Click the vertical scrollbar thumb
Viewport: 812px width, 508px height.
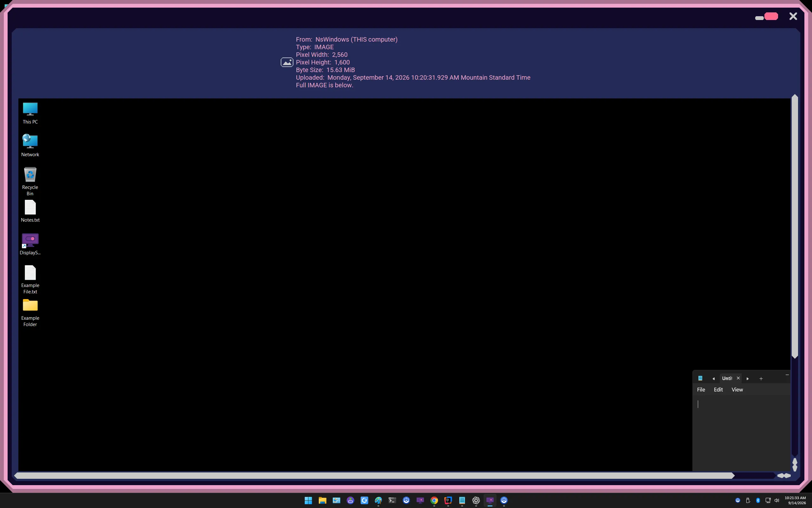pyautogui.click(x=795, y=226)
